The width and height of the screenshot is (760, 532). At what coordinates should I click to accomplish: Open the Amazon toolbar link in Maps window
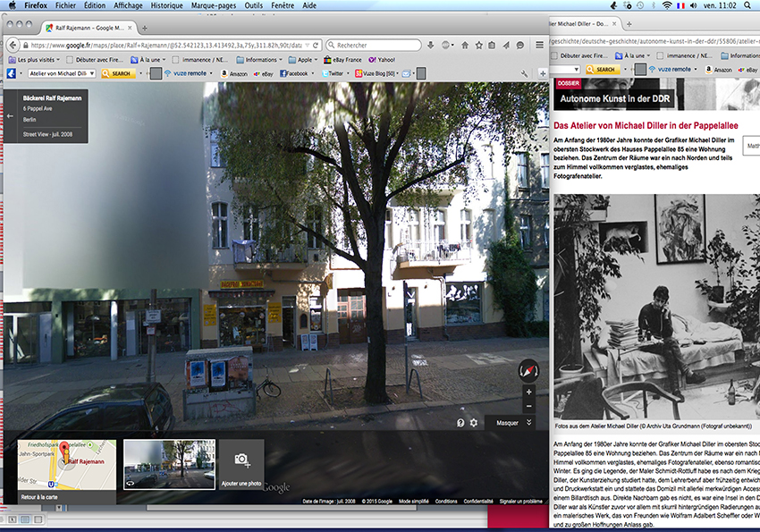pyautogui.click(x=234, y=73)
